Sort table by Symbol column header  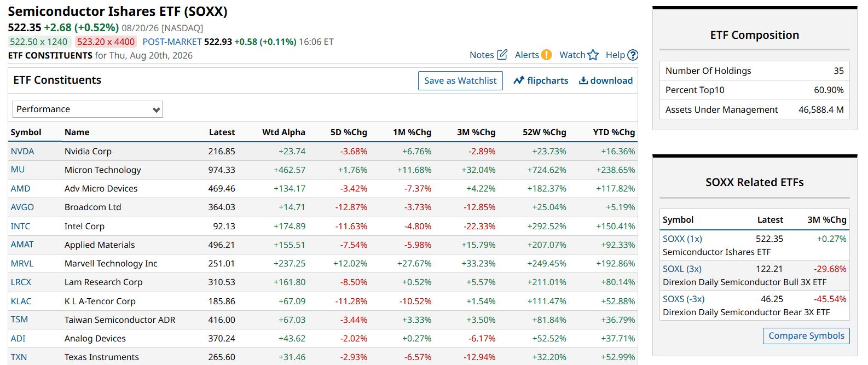pyautogui.click(x=26, y=132)
